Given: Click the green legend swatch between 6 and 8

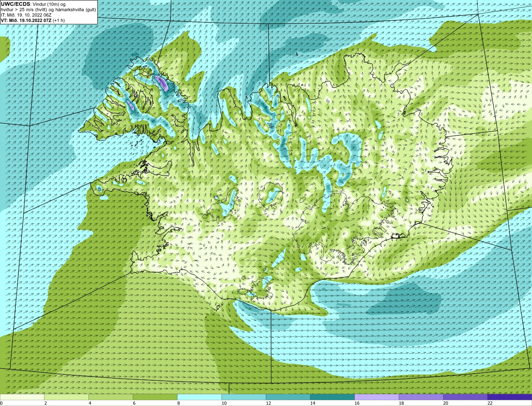Looking at the screenshot, I should 155,397.
